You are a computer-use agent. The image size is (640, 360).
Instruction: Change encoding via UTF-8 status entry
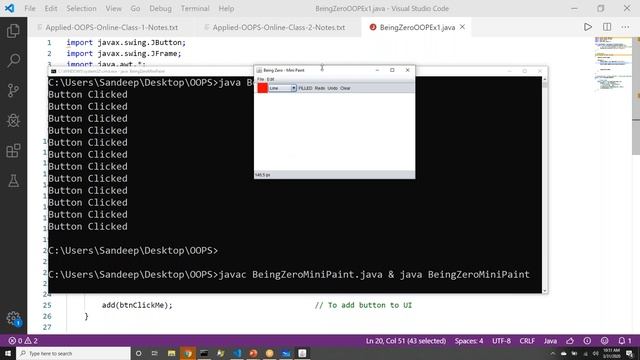501,341
